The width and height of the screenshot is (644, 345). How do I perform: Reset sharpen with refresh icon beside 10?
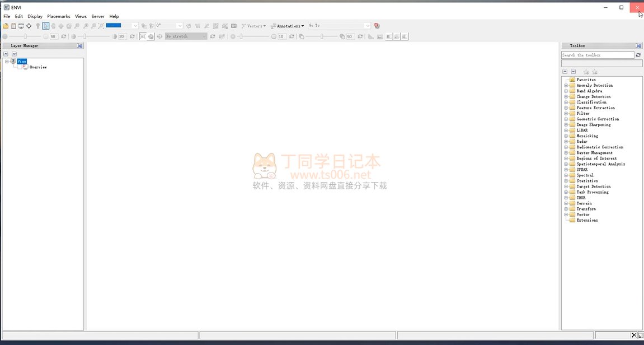(292, 36)
